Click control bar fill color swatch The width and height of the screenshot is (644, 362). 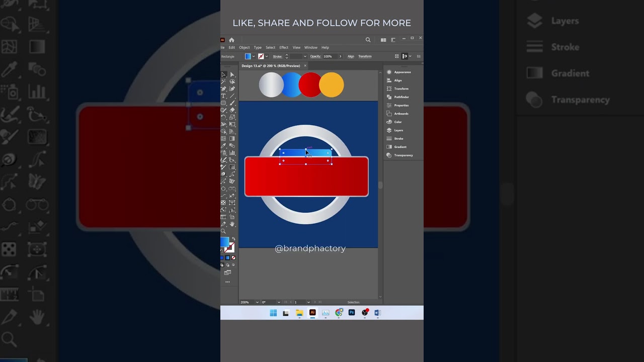(248, 56)
